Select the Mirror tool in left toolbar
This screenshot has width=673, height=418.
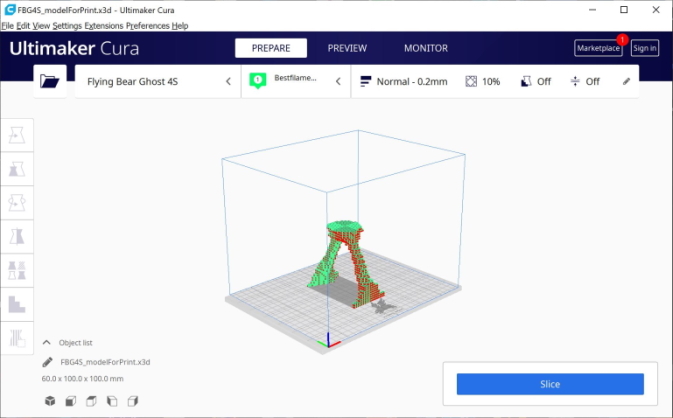point(17,236)
